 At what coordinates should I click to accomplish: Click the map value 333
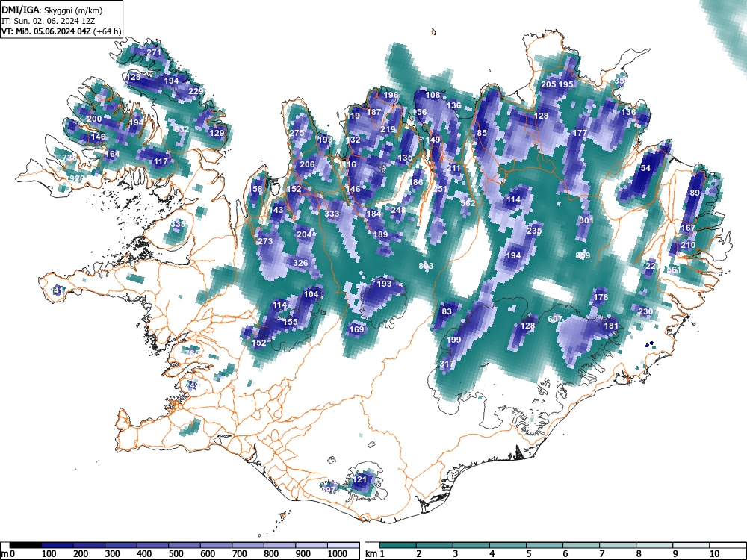(x=332, y=214)
